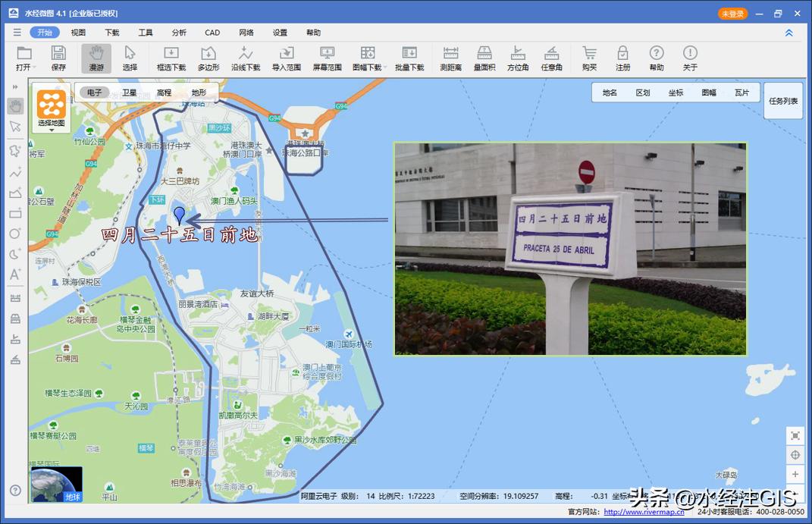Switch to the 地形 terrain map layer

[x=199, y=93]
